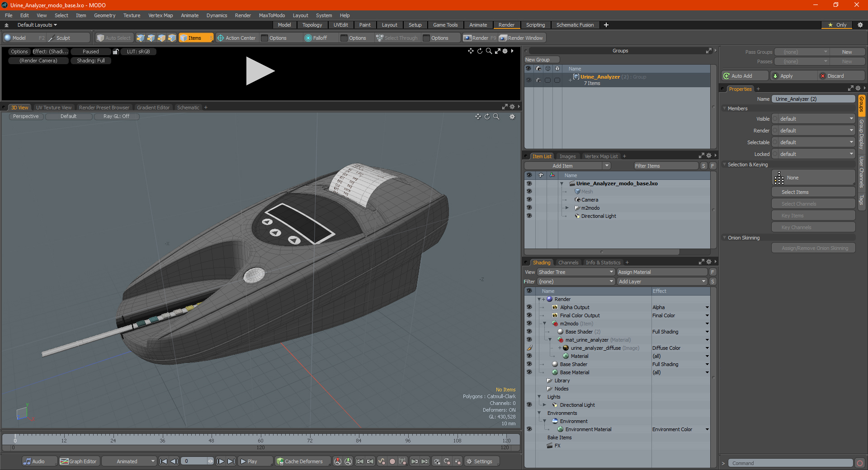Image resolution: width=868 pixels, height=470 pixels.
Task: Go to first frame
Action: [164, 461]
